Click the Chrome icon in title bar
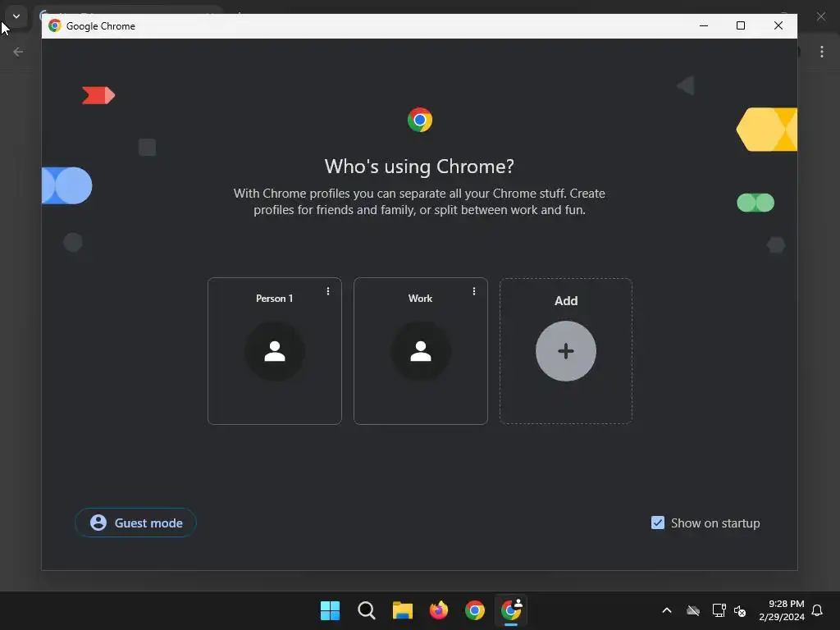This screenshot has height=630, width=840. pos(55,25)
